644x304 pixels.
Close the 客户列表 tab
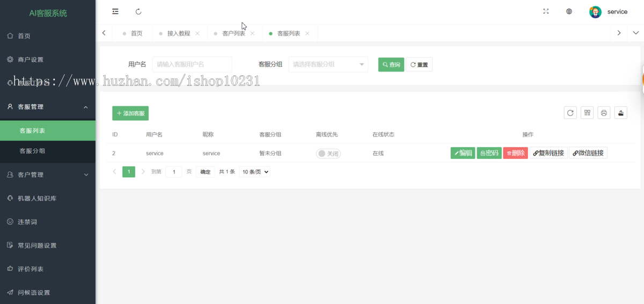[x=252, y=33]
